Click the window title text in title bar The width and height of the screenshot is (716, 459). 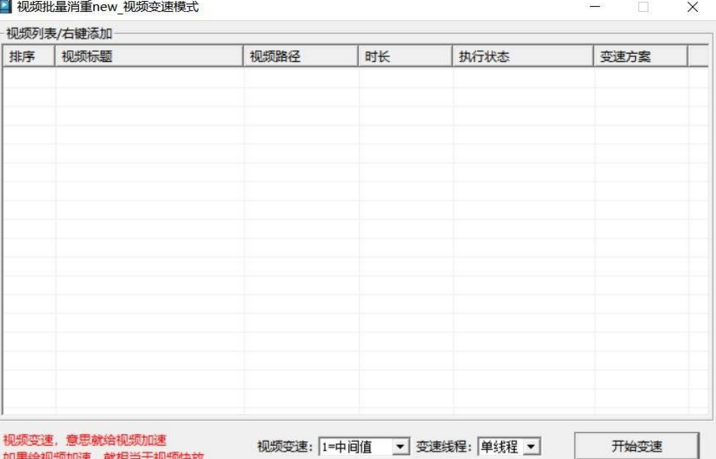(x=107, y=7)
